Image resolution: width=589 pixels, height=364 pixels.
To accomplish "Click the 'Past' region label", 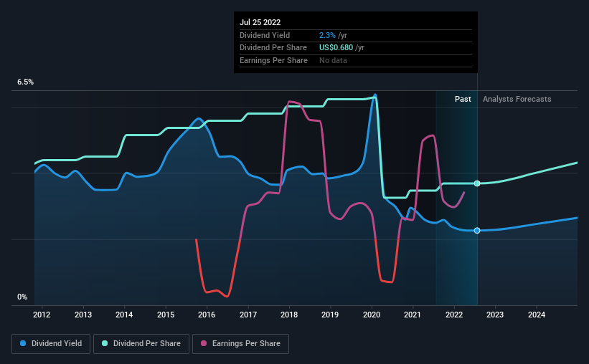I will [x=463, y=99].
